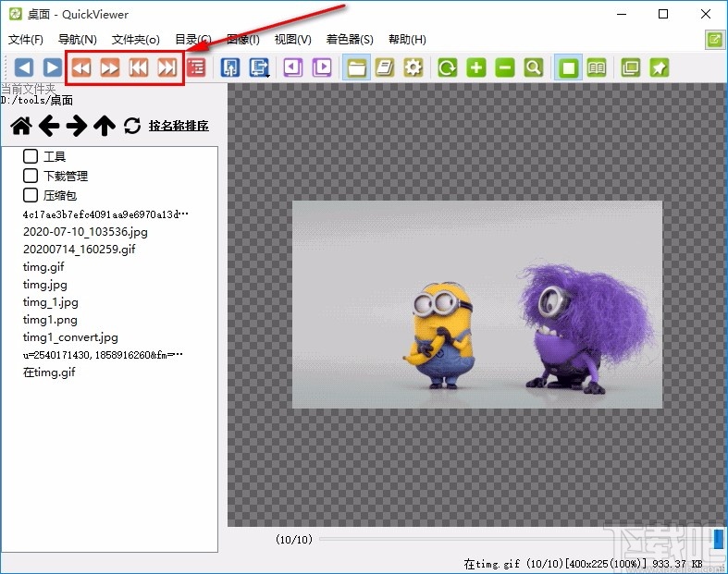Jump to the last image icon

coord(167,67)
